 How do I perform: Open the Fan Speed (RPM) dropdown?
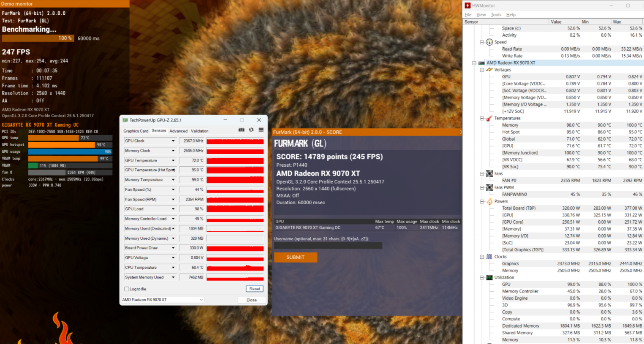(x=173, y=199)
